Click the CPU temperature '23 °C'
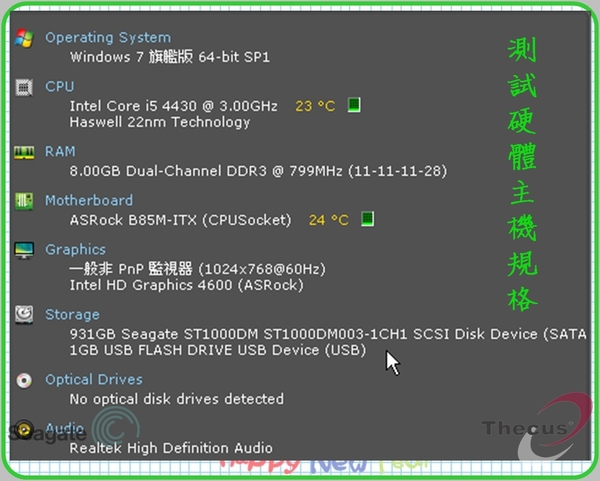Image resolution: width=600 pixels, height=481 pixels. coord(315,106)
